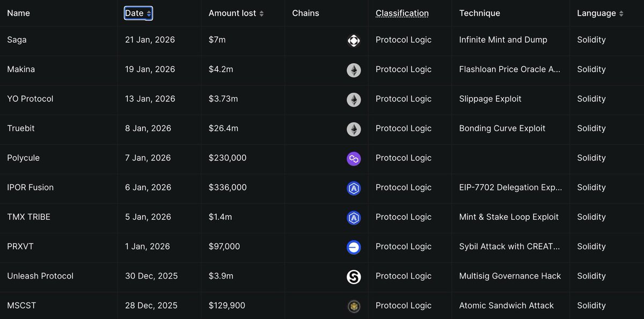Click the BNB chain icon in the MSCST row

354,306
